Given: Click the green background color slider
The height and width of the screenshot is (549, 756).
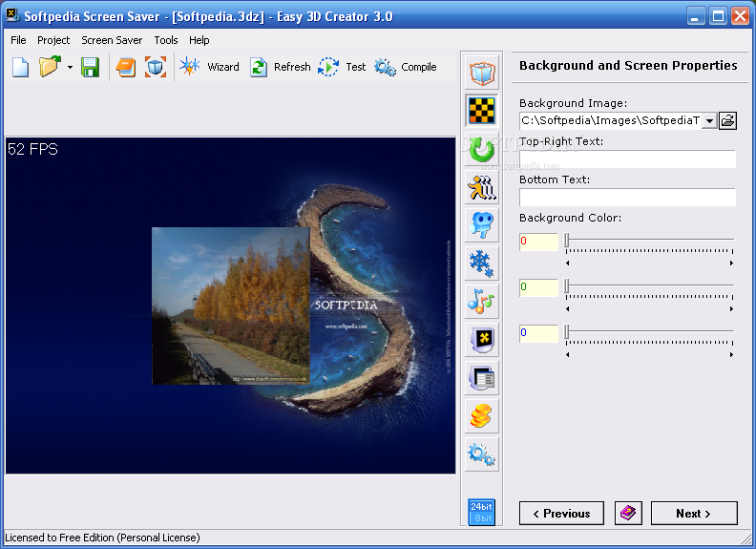Looking at the screenshot, I should [649, 288].
